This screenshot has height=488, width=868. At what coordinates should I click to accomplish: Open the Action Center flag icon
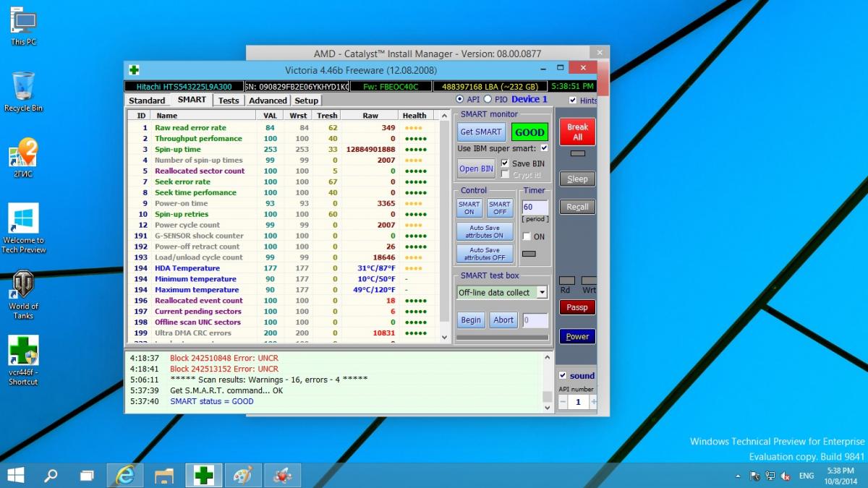point(754,476)
